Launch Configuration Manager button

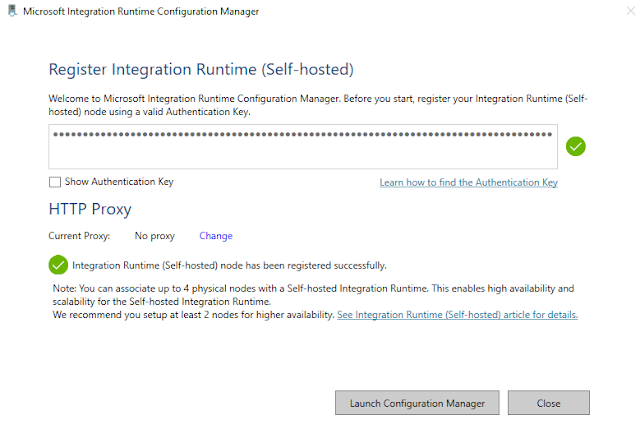[x=417, y=403]
